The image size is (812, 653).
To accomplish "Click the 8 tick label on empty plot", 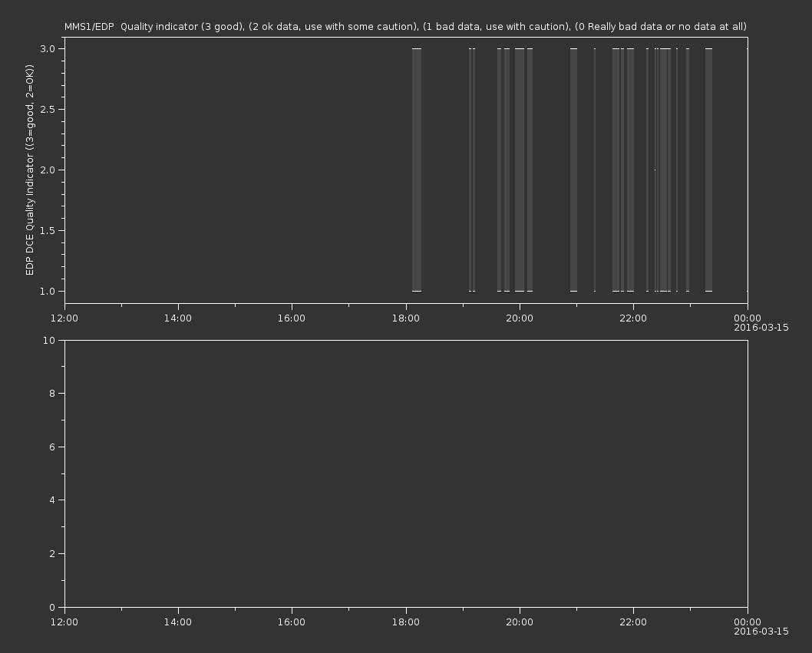I will point(52,394).
